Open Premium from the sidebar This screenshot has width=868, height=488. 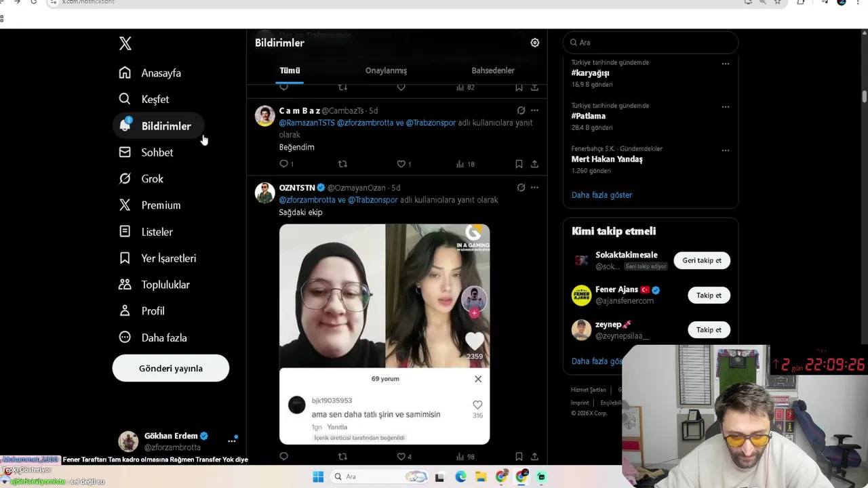(150, 205)
